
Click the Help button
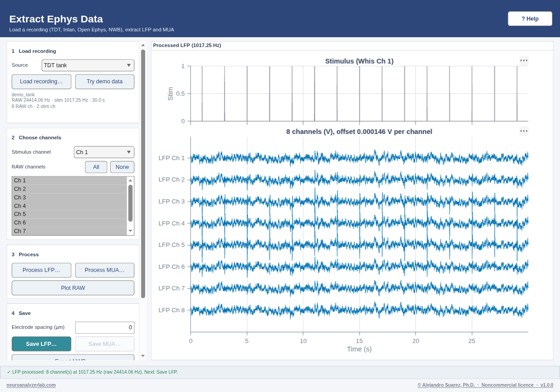[x=530, y=19]
